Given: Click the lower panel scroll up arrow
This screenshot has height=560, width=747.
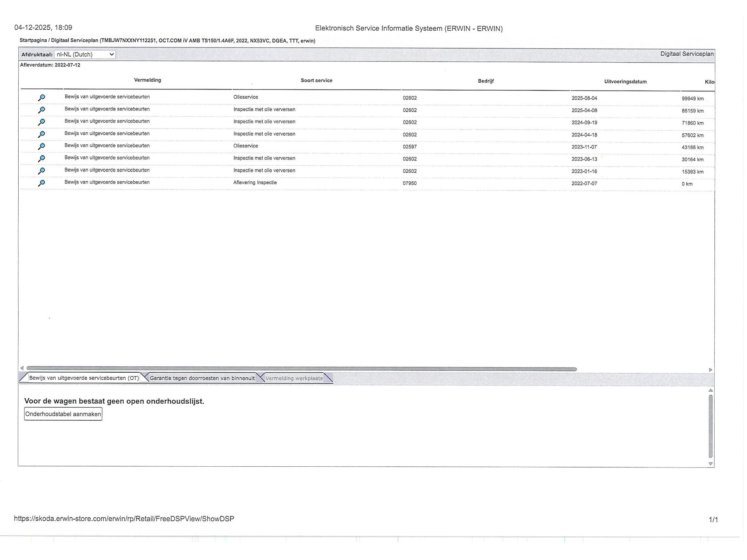Looking at the screenshot, I should click(x=710, y=390).
